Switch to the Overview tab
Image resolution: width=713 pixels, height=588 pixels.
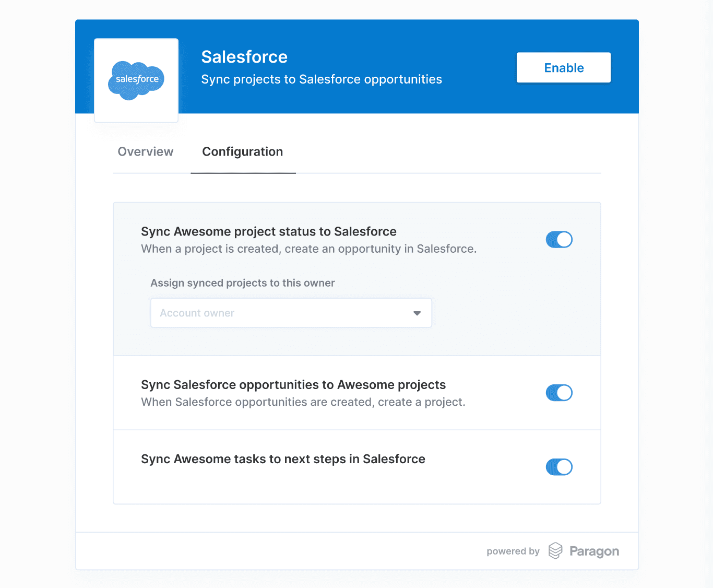coord(146,152)
